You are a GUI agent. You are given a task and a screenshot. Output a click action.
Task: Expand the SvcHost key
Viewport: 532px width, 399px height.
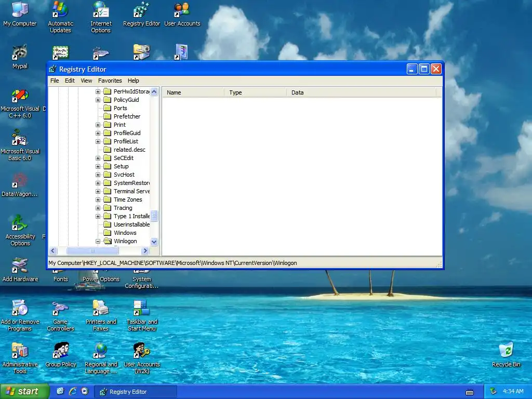pos(98,175)
